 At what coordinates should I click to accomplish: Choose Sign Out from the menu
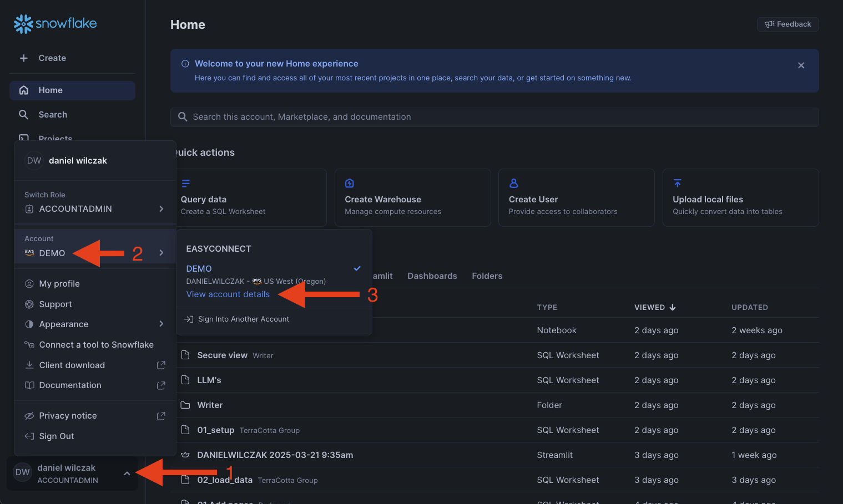tap(57, 436)
